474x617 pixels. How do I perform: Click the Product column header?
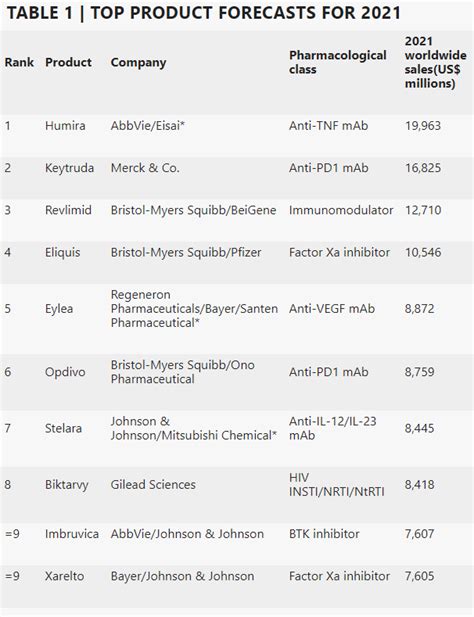pyautogui.click(x=68, y=62)
